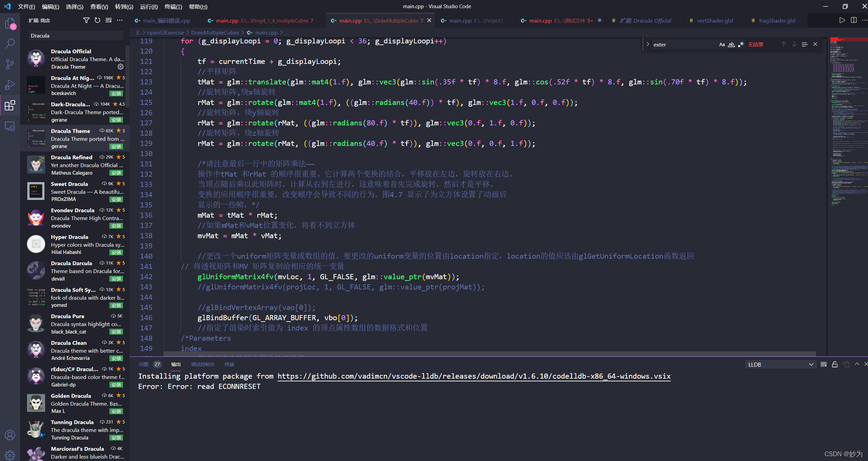Viewport: 868px width, 461px height.
Task: Click the extensions search box containing Dracula
Action: 76,36
